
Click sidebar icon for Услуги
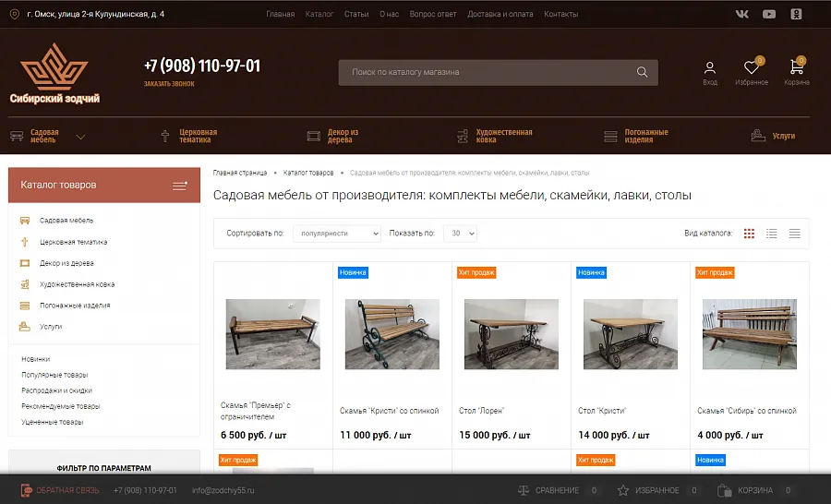(x=25, y=327)
